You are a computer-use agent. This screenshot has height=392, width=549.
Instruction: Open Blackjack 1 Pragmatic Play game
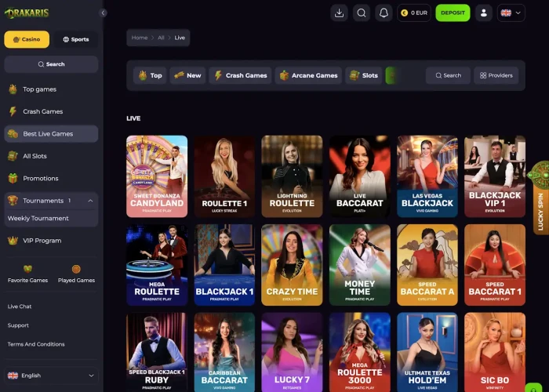tap(224, 265)
